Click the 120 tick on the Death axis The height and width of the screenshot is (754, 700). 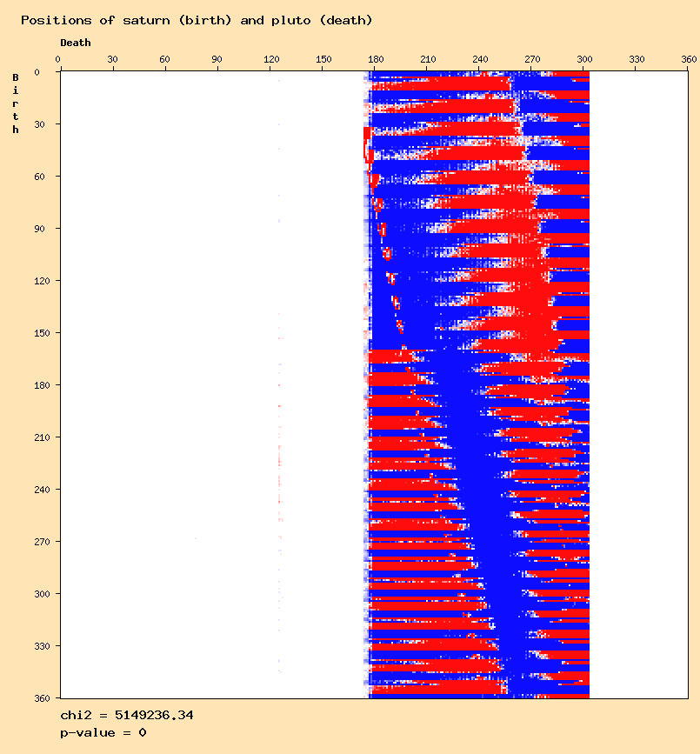click(271, 59)
